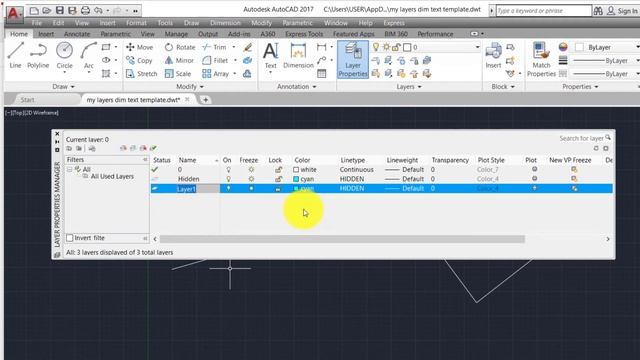Click the new tab plus button
Viewport: 640px width, 360px height.
coord(205,100)
